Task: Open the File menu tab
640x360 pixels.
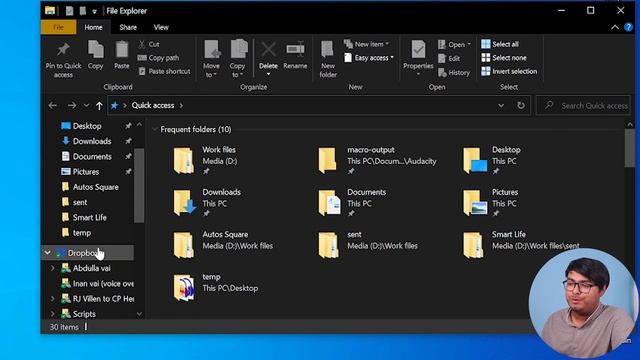Action: pos(58,27)
